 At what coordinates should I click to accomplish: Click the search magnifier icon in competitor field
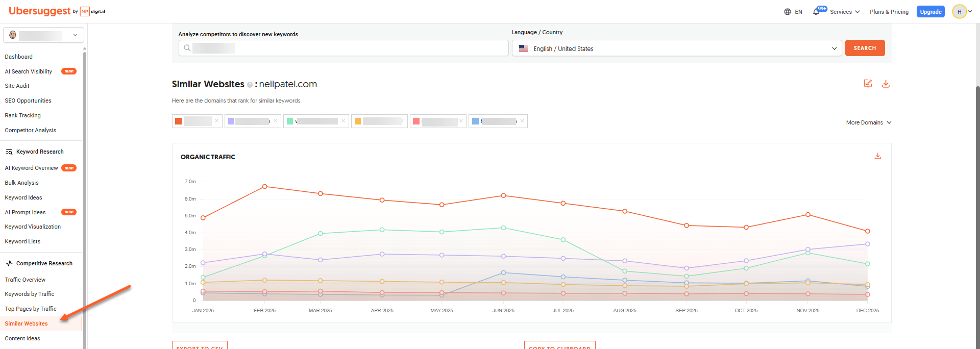[x=187, y=48]
